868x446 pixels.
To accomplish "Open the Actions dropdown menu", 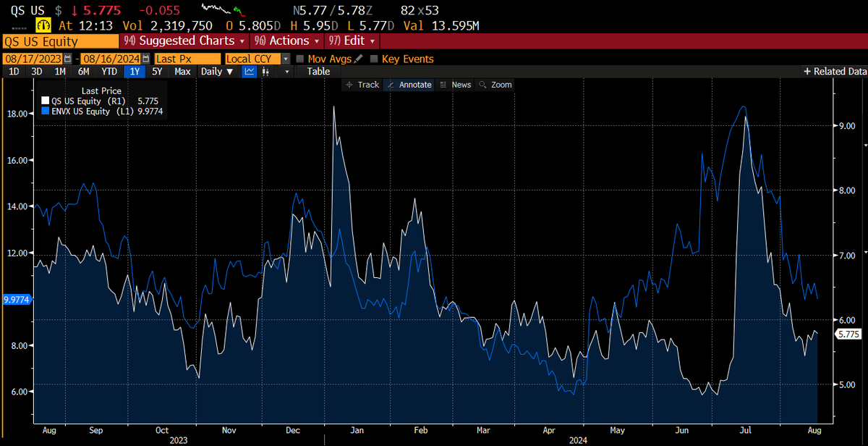I will pyautogui.click(x=289, y=41).
